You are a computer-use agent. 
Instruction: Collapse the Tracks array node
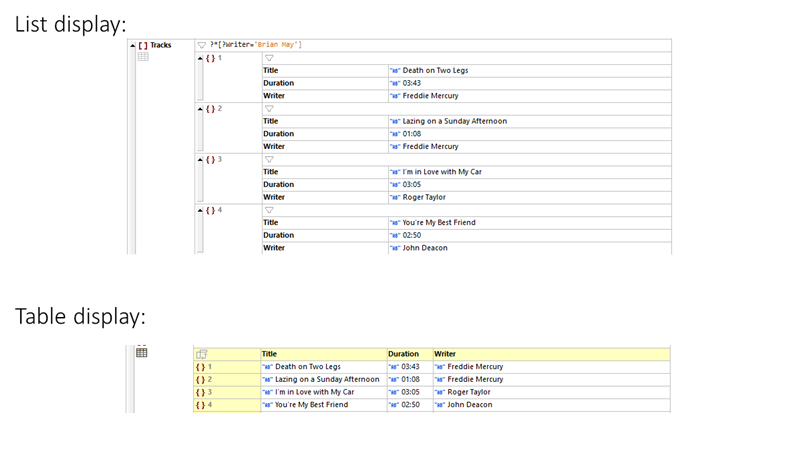(x=133, y=45)
